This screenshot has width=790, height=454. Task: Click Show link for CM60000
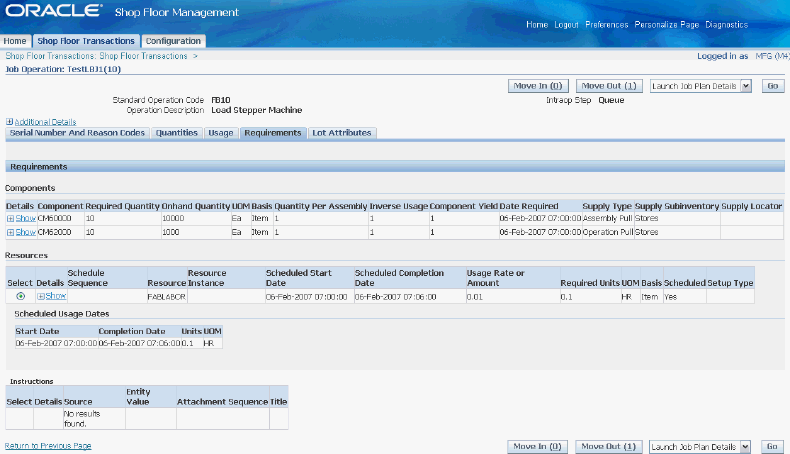tap(25, 219)
